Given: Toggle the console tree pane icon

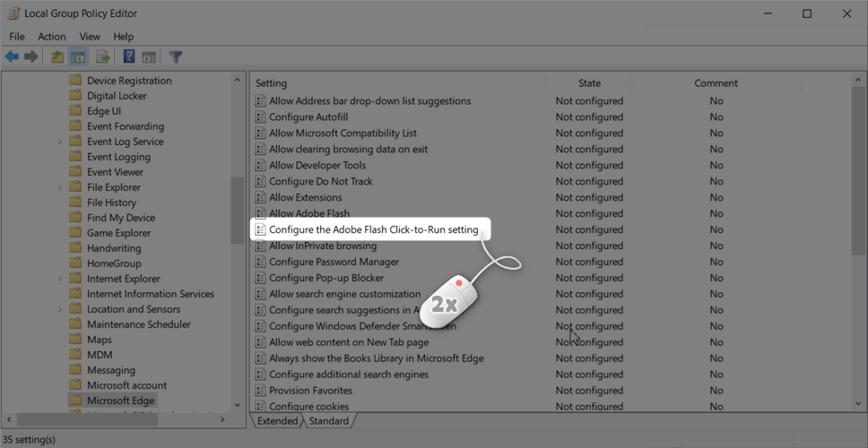Looking at the screenshot, I should [x=77, y=56].
